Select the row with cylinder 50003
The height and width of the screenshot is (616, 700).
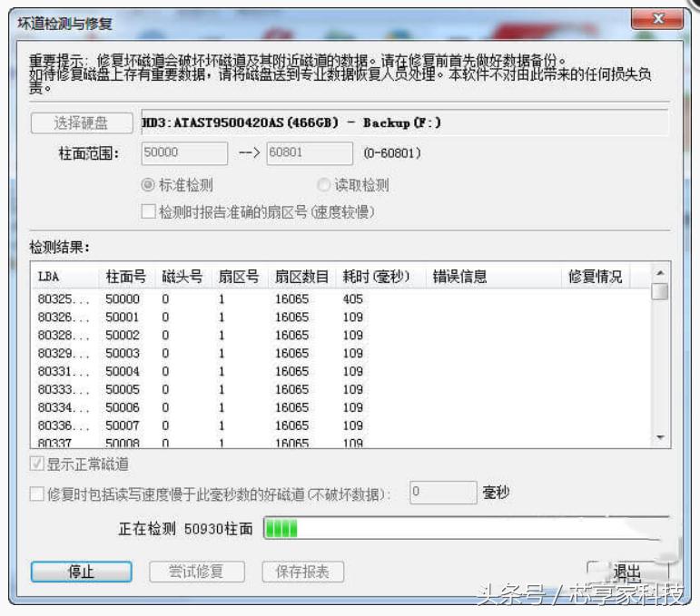coord(341,353)
